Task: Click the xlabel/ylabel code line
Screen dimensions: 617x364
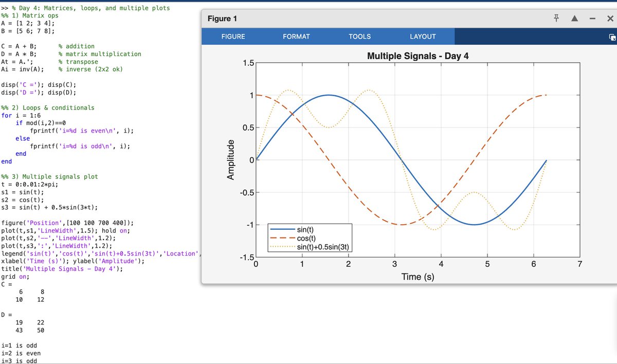Action: pos(73,261)
